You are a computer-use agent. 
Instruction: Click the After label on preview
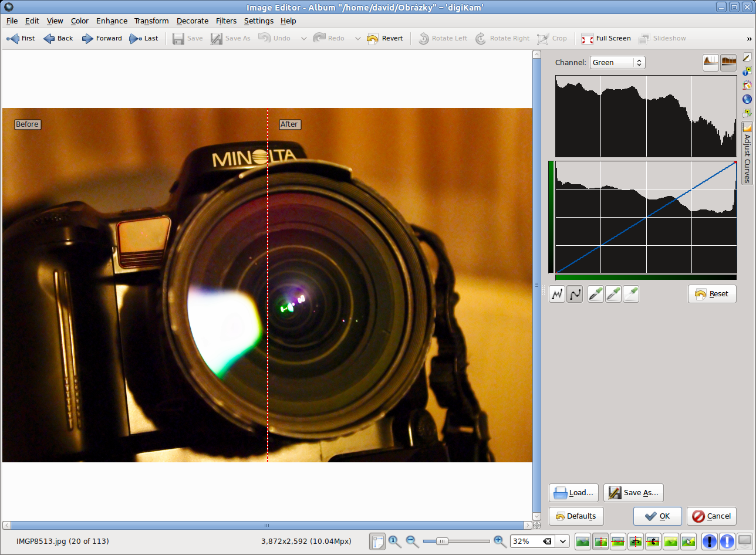tap(289, 124)
